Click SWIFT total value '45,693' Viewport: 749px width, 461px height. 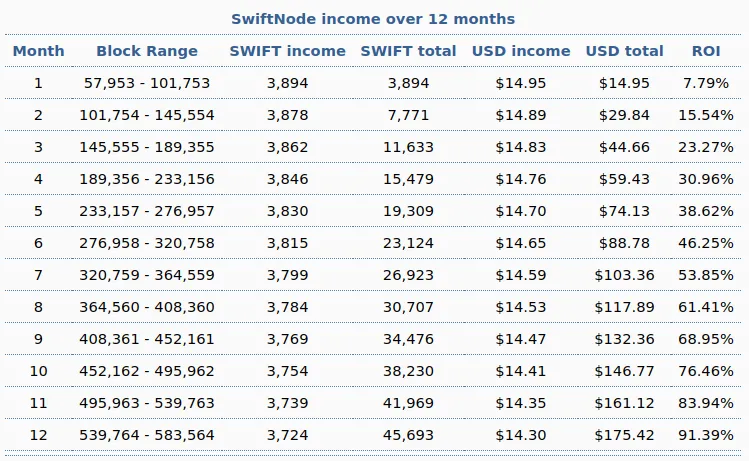(x=408, y=435)
